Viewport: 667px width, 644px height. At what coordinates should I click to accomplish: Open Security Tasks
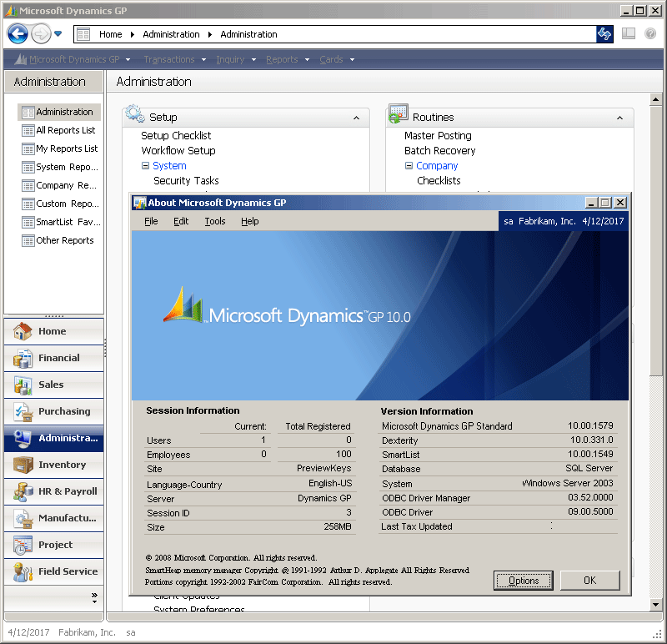186,181
